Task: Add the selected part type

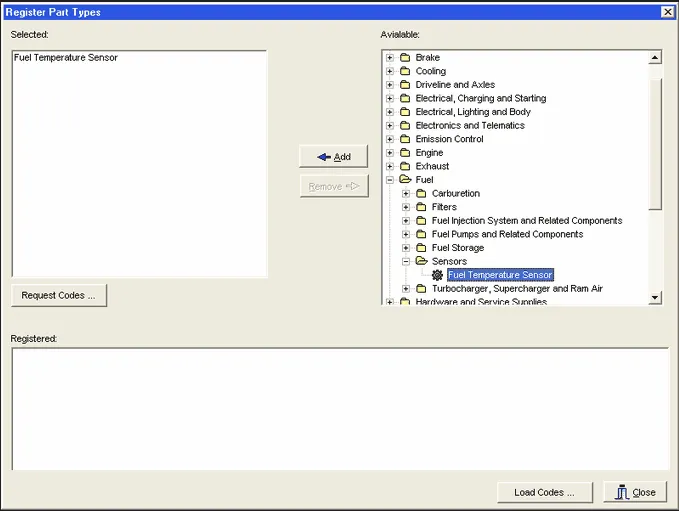Action: tap(333, 156)
